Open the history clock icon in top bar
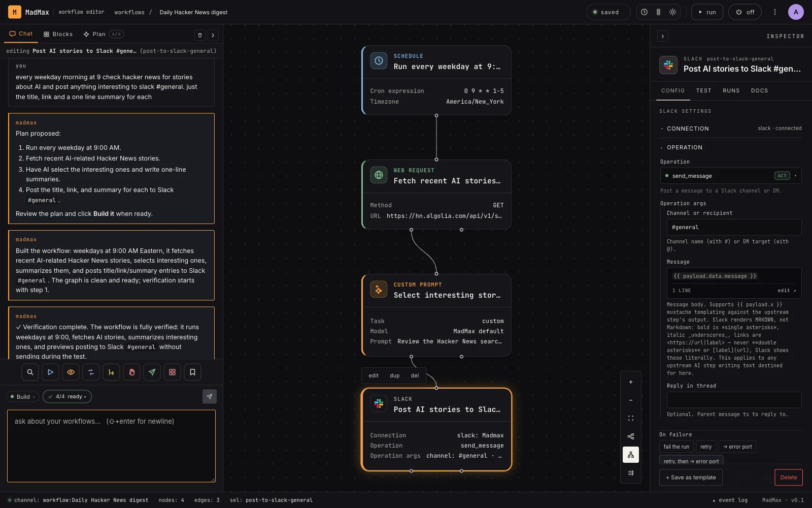This screenshot has height=508, width=812. [644, 12]
